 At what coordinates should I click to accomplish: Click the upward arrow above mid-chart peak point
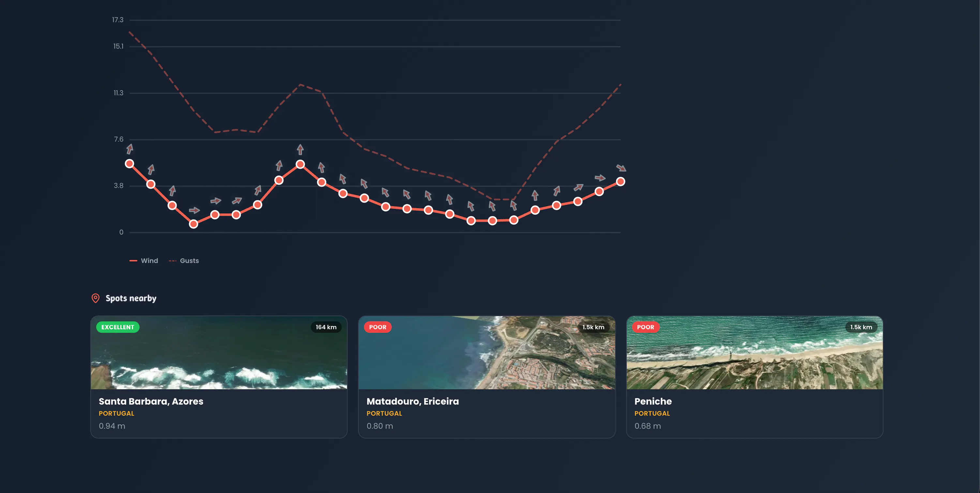click(x=300, y=150)
